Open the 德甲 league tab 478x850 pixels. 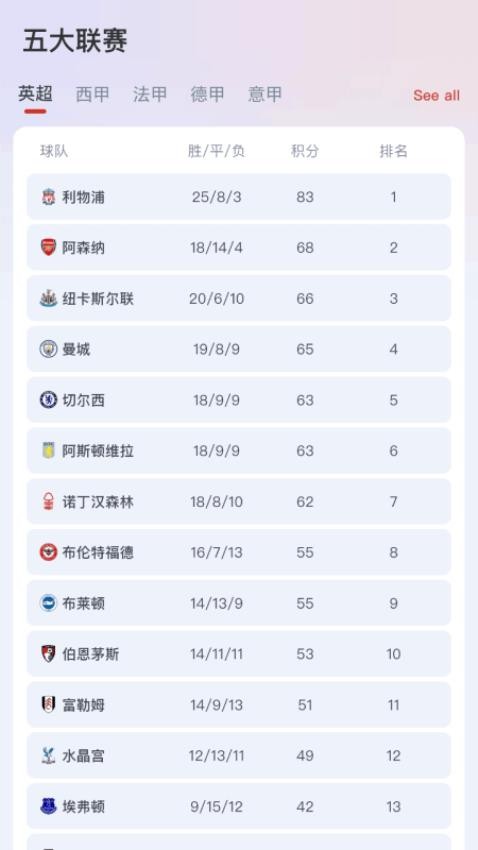(207, 94)
